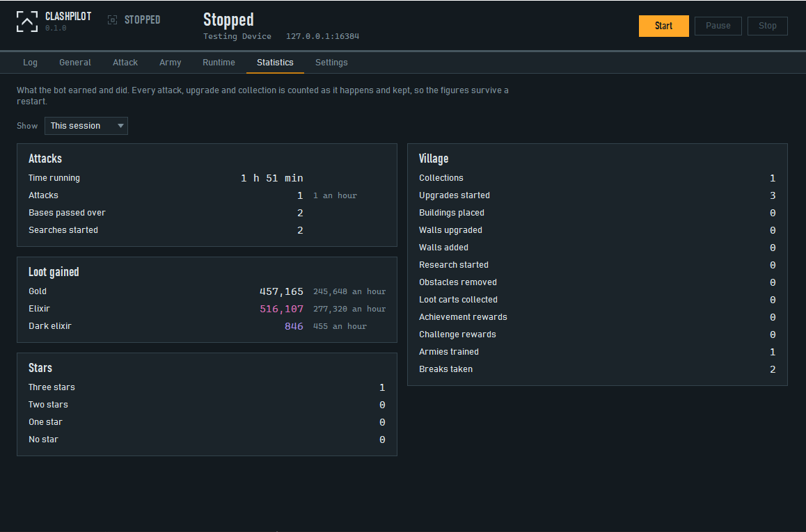This screenshot has width=806, height=532.
Task: Click the Pause button
Action: coord(718,26)
